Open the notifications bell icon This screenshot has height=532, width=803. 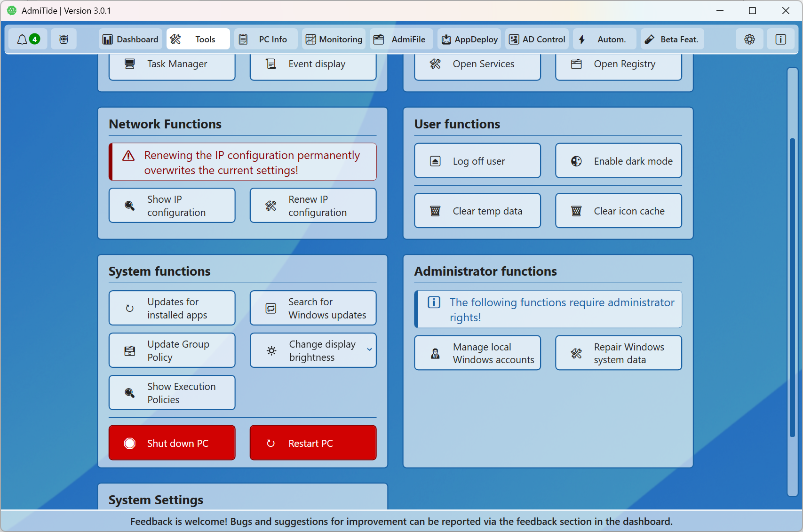point(22,40)
